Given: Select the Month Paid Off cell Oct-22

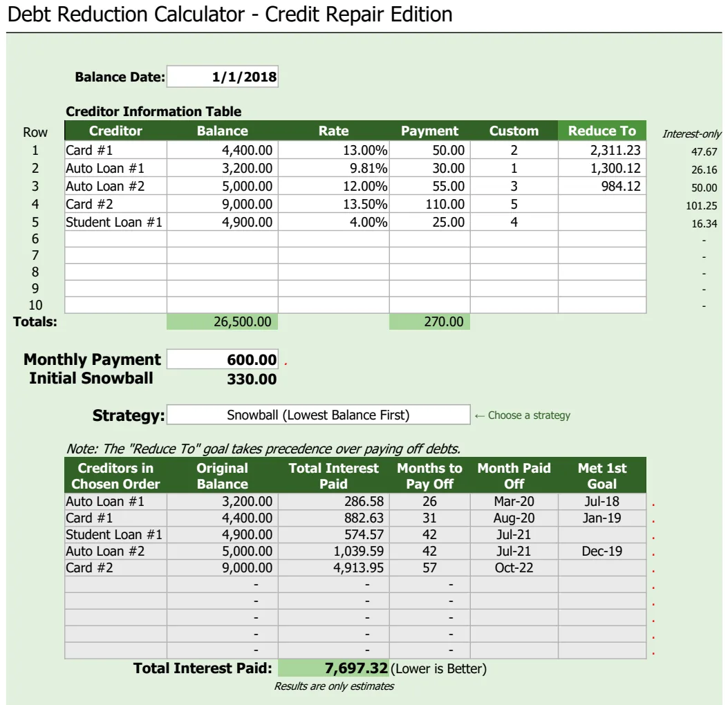Looking at the screenshot, I should point(514,567).
